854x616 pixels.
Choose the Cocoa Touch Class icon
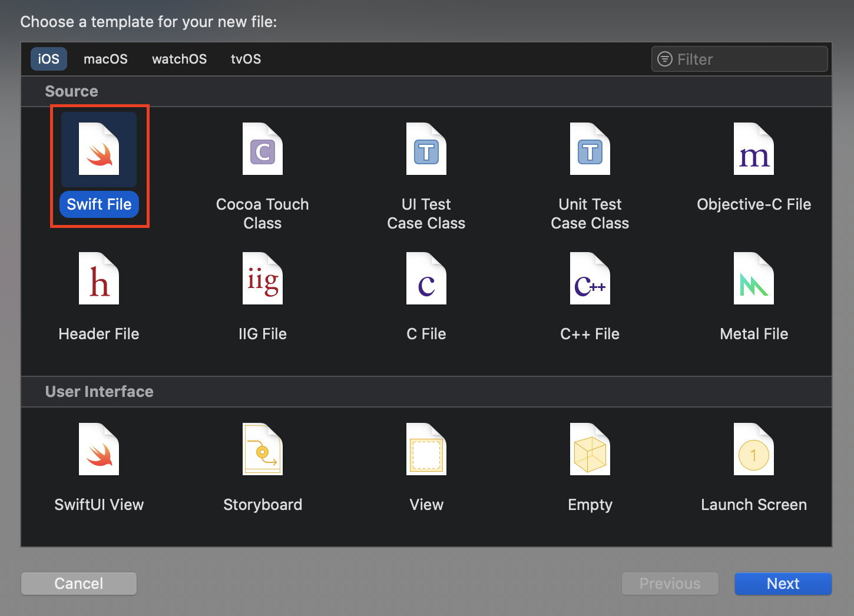(263, 149)
